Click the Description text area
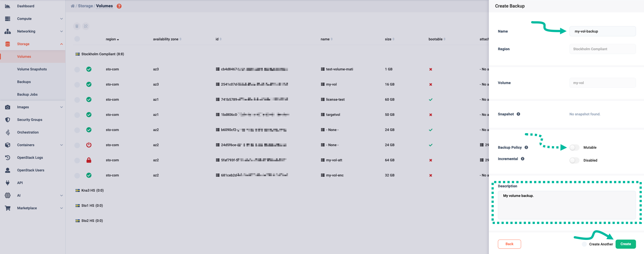Screen dimensions: 644x254 click(x=567, y=205)
